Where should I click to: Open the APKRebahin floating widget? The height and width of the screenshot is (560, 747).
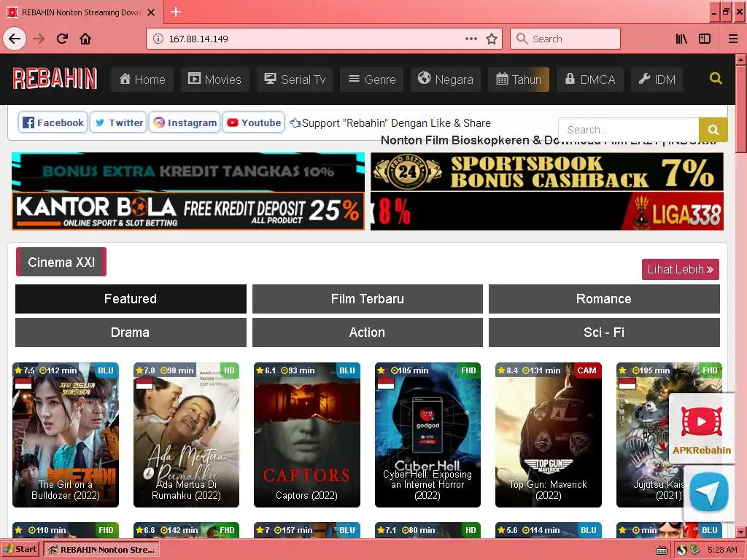pyautogui.click(x=702, y=428)
